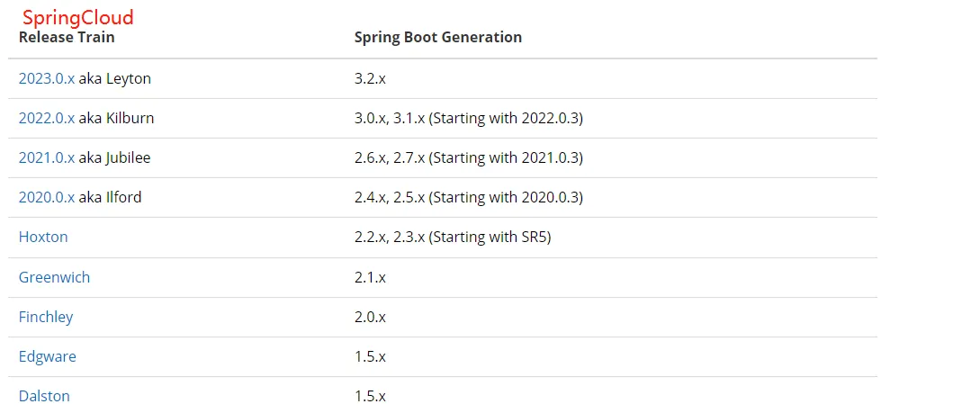Click the Spring Boot Generation column header
Viewport: 980px width, 413px height.
point(438,37)
